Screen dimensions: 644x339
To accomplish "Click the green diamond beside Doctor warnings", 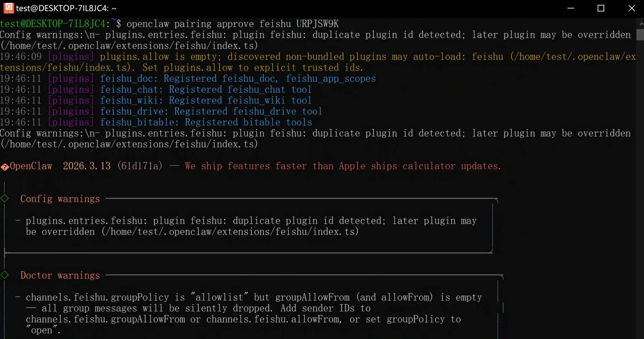I will click(x=5, y=275).
